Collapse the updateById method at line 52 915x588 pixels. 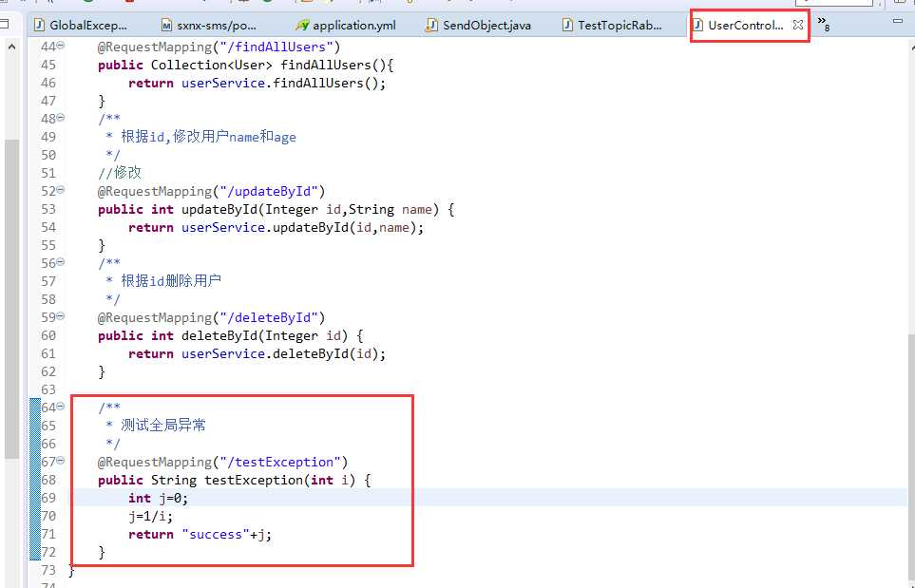[61, 190]
